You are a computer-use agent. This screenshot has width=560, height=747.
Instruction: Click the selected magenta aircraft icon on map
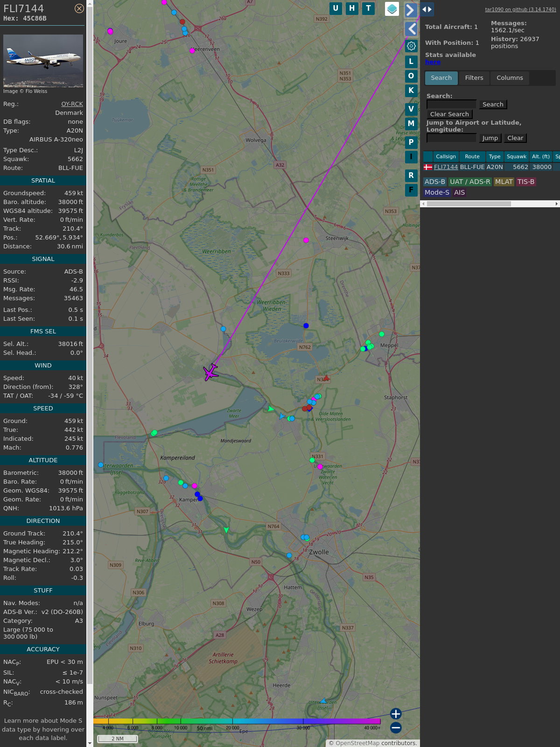[211, 372]
